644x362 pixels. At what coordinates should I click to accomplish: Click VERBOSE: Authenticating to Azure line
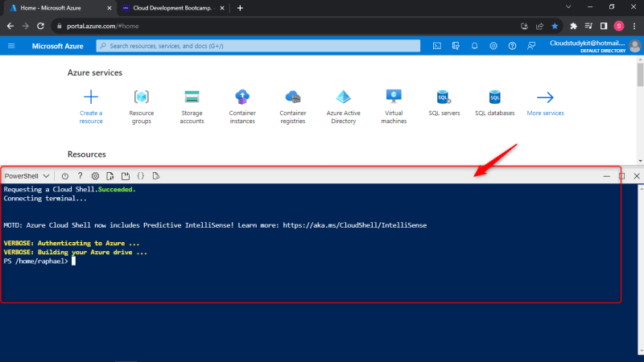point(72,243)
